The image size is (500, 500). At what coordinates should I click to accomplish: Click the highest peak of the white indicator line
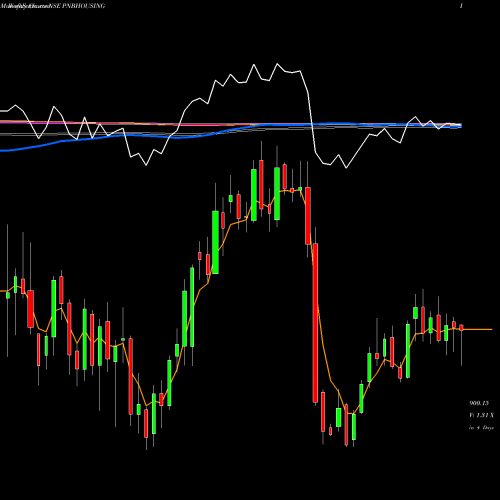pyautogui.click(x=277, y=64)
